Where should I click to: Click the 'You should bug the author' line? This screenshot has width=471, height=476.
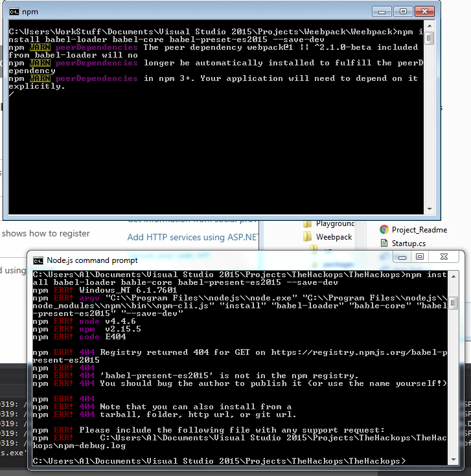click(240, 383)
